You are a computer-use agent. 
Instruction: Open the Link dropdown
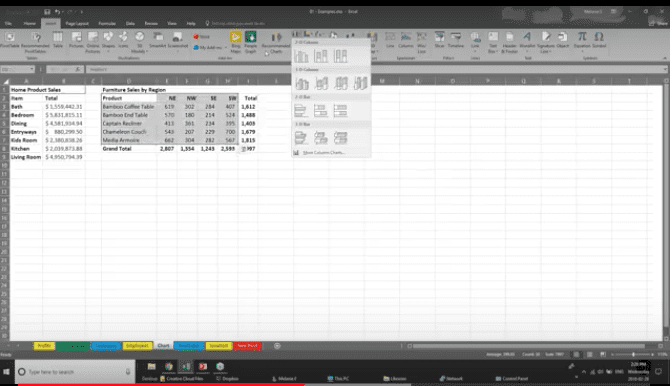[x=475, y=41]
